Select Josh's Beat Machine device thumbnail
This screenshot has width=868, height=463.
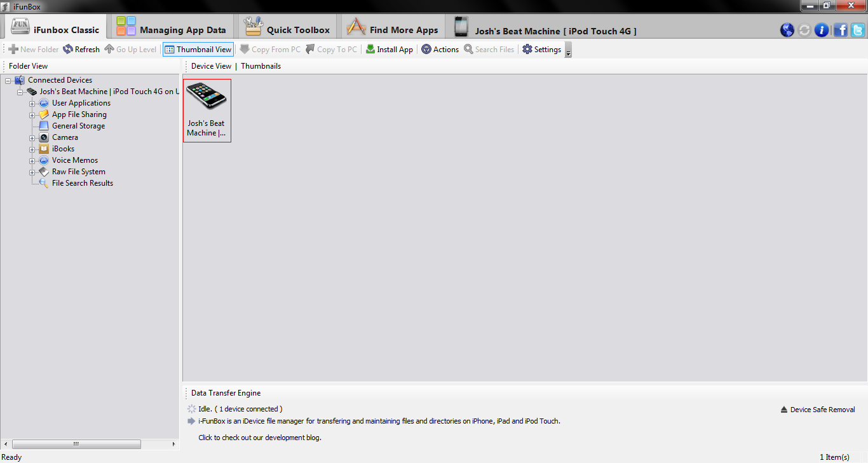[x=207, y=110]
